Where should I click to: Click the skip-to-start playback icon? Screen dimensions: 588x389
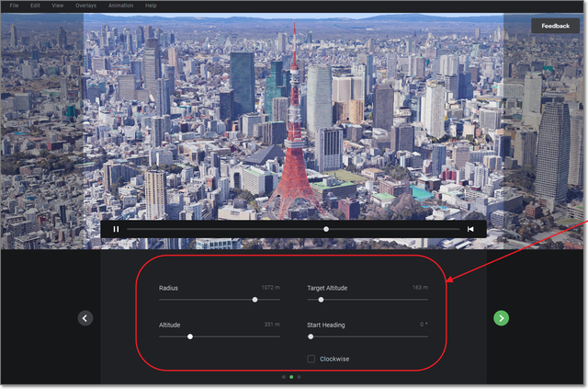click(x=470, y=229)
